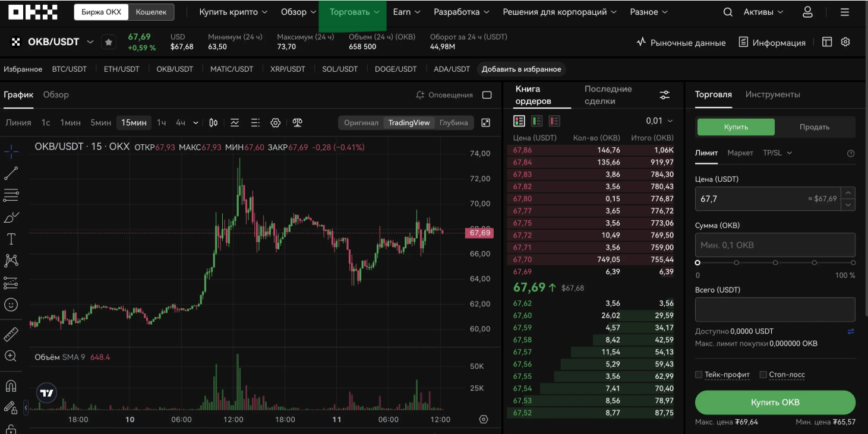868x434 pixels.
Task: Enable the Стоп-лосс checkbox
Action: pos(763,375)
